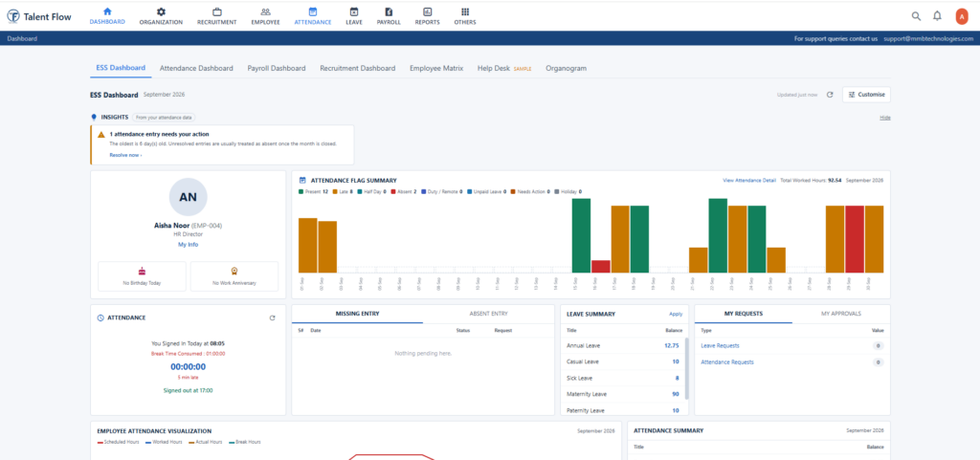Toggle the Absent legend item
980x460 pixels.
coord(403,191)
